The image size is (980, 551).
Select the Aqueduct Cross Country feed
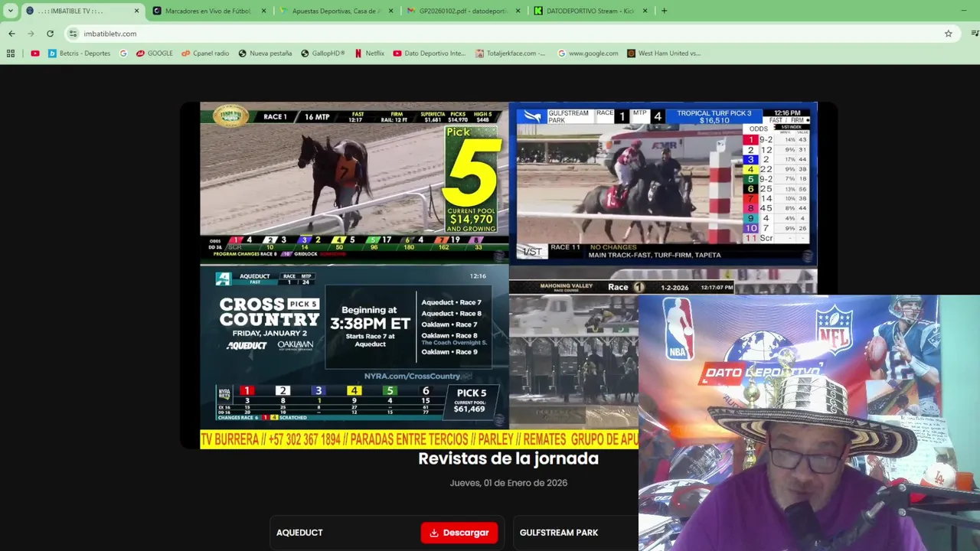click(x=354, y=347)
